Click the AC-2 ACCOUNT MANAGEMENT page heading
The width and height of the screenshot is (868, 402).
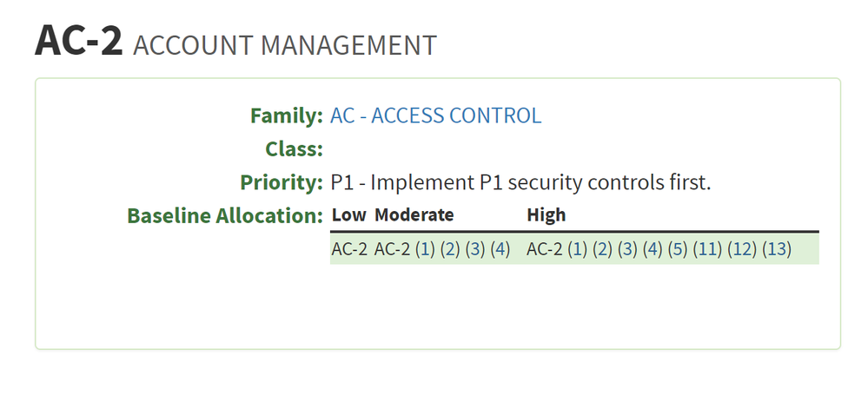[235, 43]
